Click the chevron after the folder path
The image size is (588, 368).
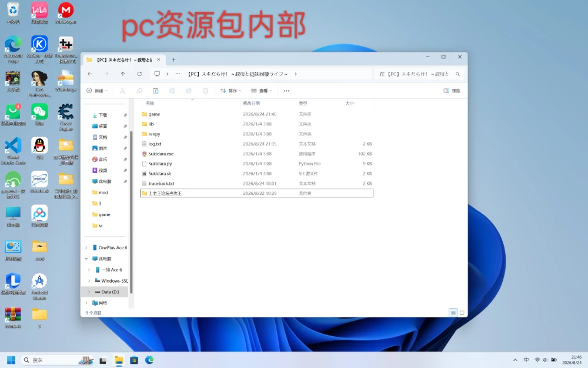pyautogui.click(x=296, y=74)
